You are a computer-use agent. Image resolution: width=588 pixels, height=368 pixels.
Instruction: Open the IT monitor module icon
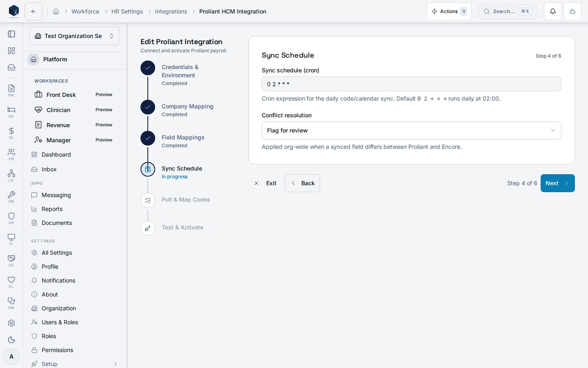[x=11, y=239]
